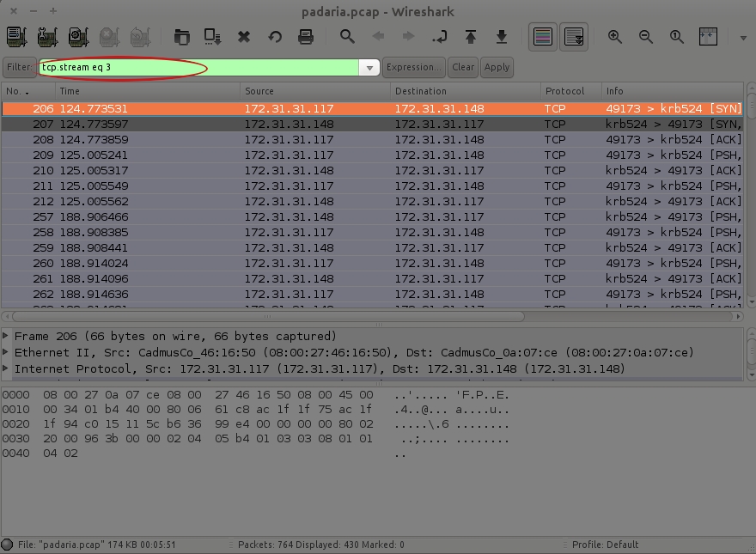Image resolution: width=756 pixels, height=554 pixels.
Task: Find a packet with magnifier icon
Action: click(347, 37)
